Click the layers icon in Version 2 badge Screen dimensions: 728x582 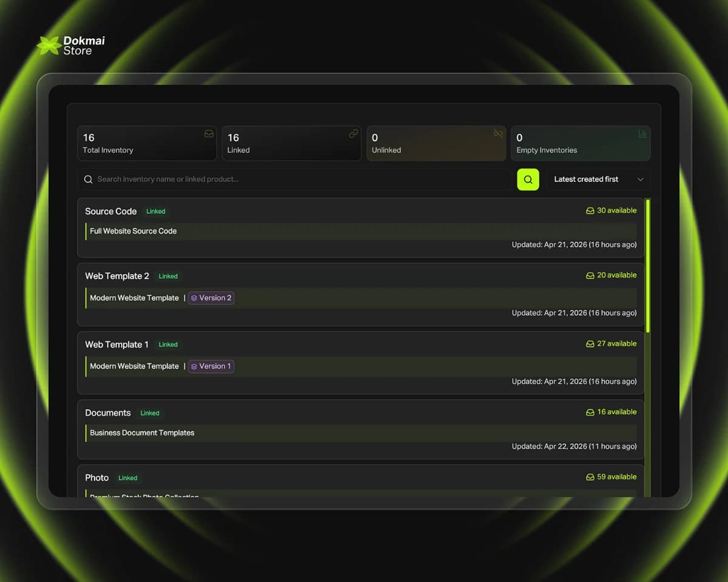194,298
